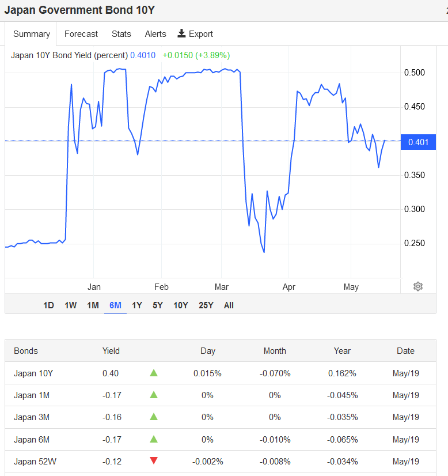
Task: Click Japan 6M month change -0.010%
Action: click(x=275, y=440)
